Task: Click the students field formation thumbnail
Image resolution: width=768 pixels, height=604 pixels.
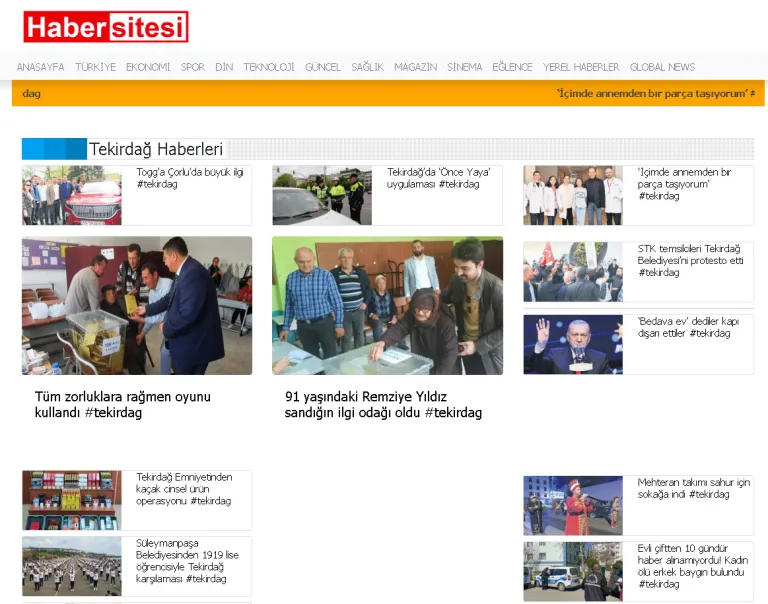Action: click(72, 566)
